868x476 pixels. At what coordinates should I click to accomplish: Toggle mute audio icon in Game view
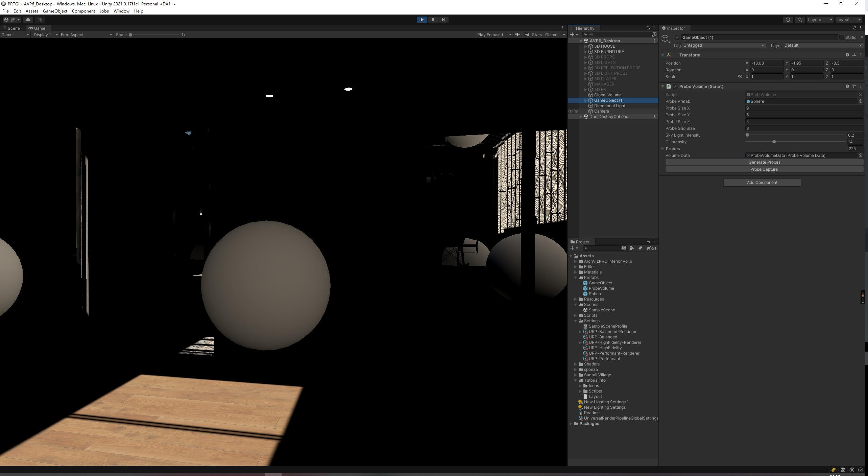point(517,34)
